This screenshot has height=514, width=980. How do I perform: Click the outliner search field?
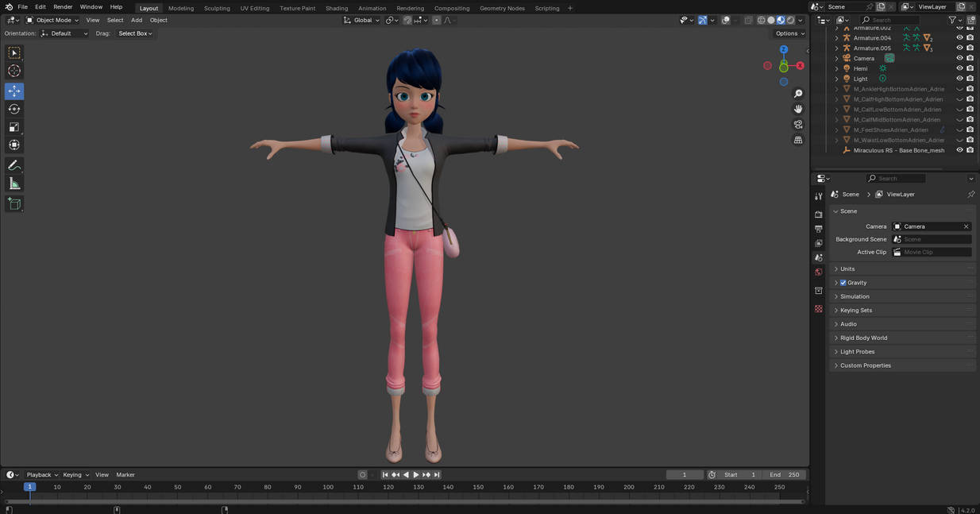889,20
